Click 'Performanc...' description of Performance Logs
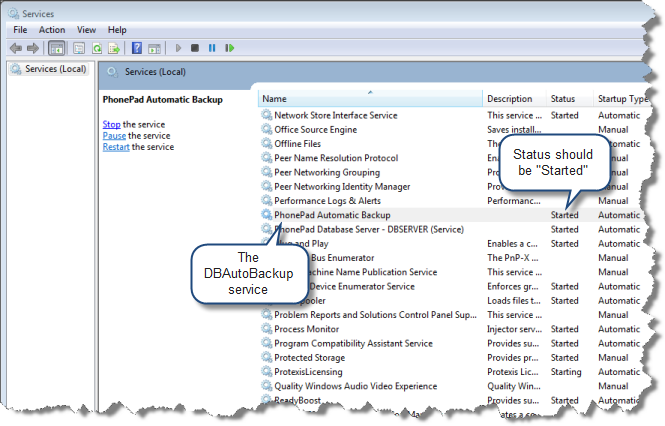The width and height of the screenshot is (665, 426). (x=514, y=201)
